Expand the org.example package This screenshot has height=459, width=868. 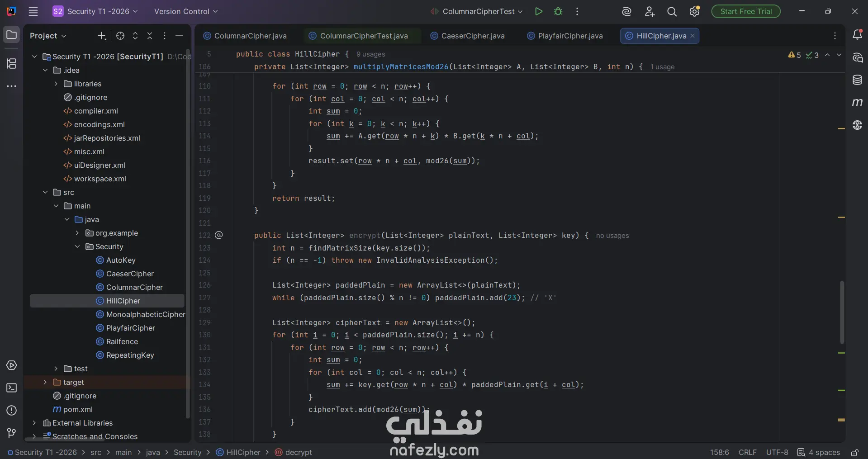click(x=77, y=233)
